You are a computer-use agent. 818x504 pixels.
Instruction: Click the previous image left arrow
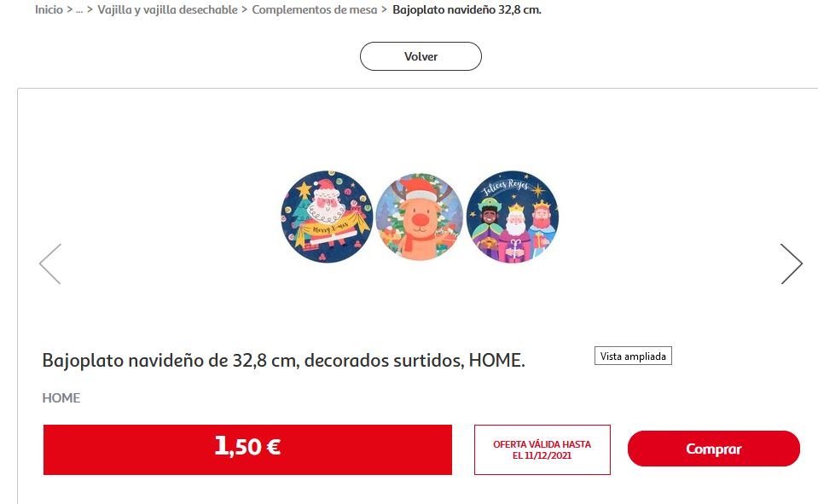click(50, 264)
